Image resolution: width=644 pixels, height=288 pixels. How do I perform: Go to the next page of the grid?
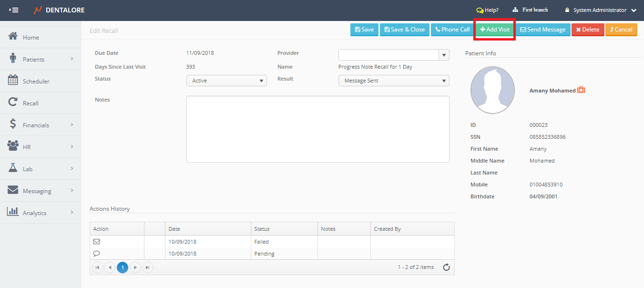(135, 268)
